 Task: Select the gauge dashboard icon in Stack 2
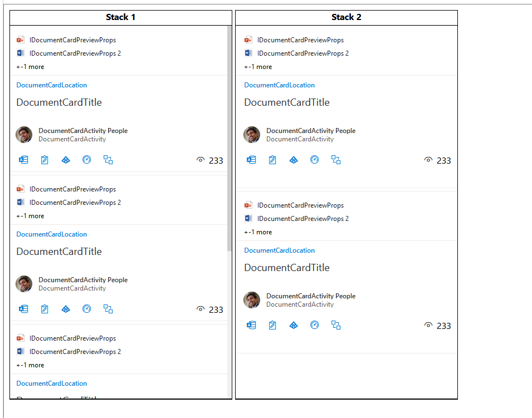pos(315,160)
